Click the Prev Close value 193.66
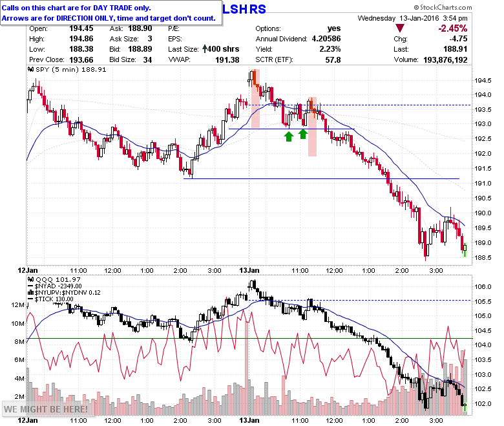 [x=81, y=60]
